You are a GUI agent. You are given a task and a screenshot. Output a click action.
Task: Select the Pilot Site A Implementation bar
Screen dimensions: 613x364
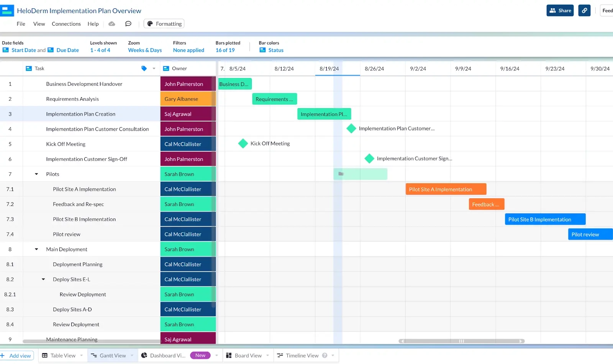tap(446, 189)
